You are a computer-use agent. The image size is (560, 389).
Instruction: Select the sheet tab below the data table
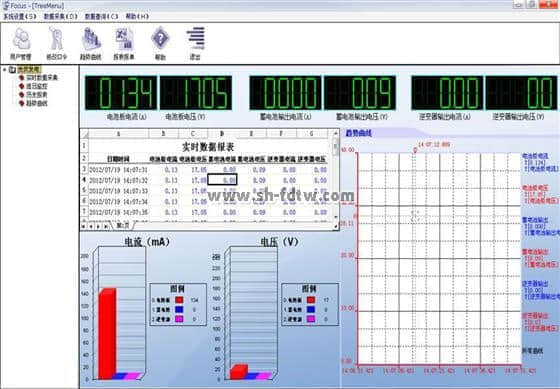(x=122, y=226)
